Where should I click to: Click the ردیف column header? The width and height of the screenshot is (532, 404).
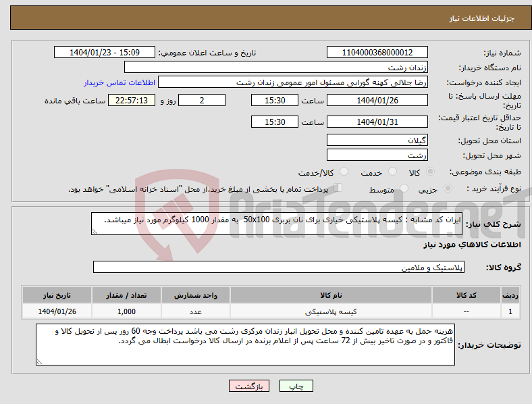coord(510,295)
